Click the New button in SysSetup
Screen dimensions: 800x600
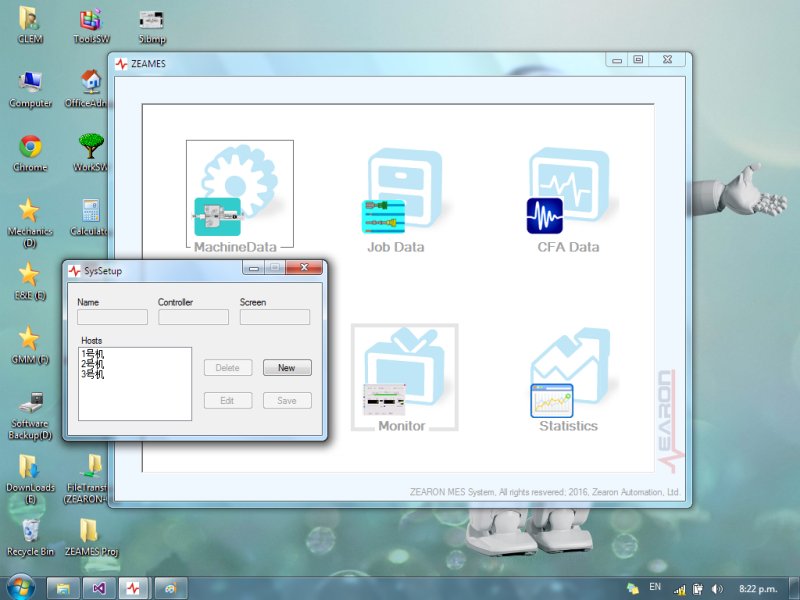point(287,368)
